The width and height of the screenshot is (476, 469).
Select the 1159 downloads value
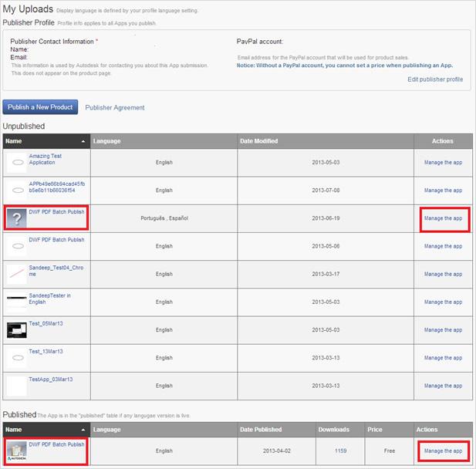[341, 451]
